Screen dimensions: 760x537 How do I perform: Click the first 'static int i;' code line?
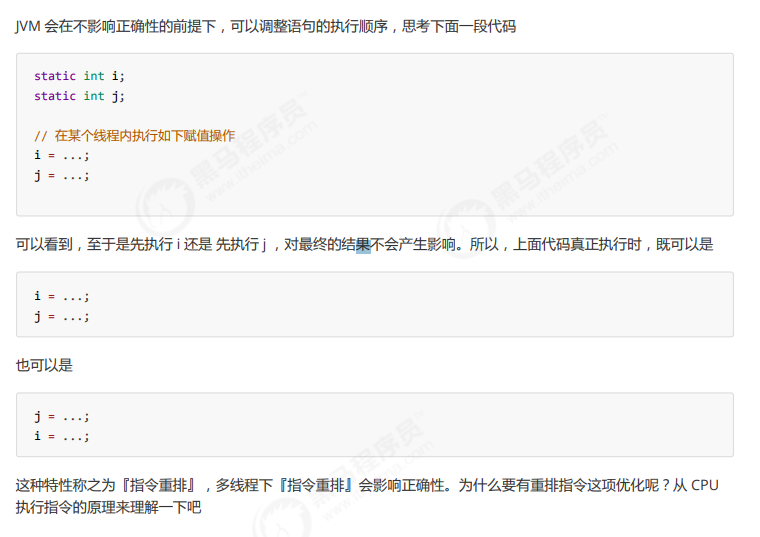coord(79,76)
